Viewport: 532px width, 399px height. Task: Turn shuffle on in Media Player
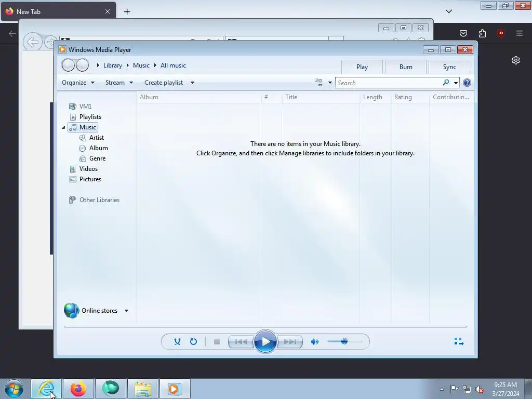click(177, 342)
